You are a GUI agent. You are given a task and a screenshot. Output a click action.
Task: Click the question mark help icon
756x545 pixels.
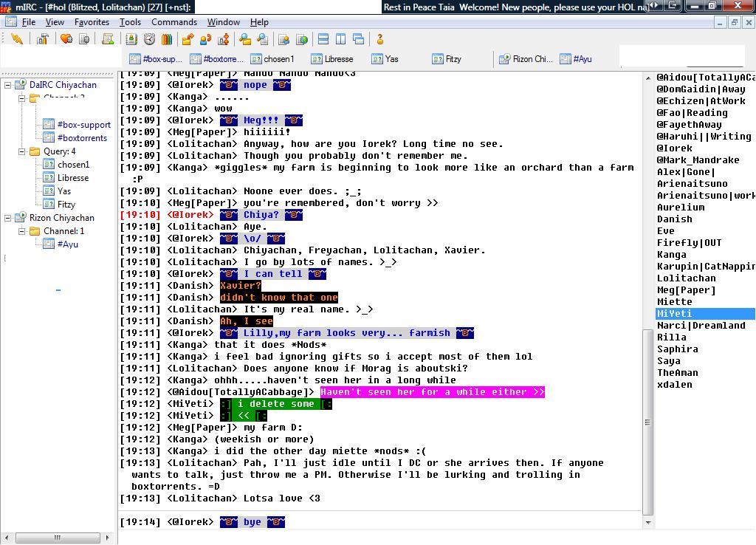pos(380,39)
